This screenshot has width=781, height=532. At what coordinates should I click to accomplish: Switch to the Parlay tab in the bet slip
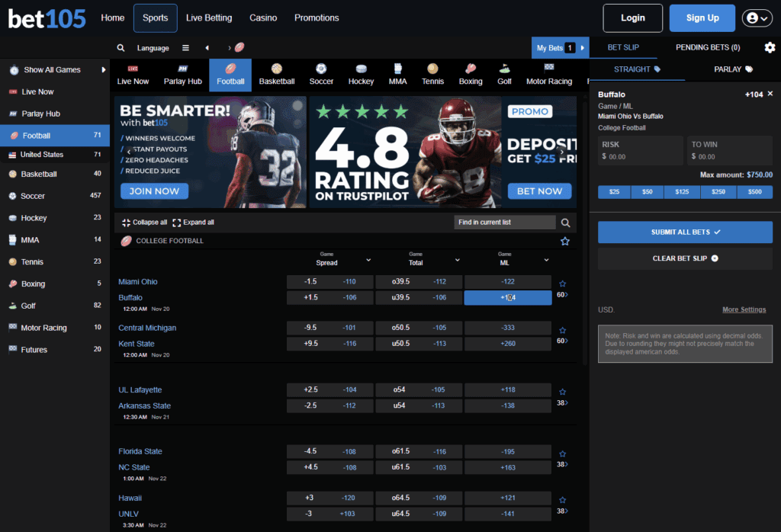(x=730, y=69)
